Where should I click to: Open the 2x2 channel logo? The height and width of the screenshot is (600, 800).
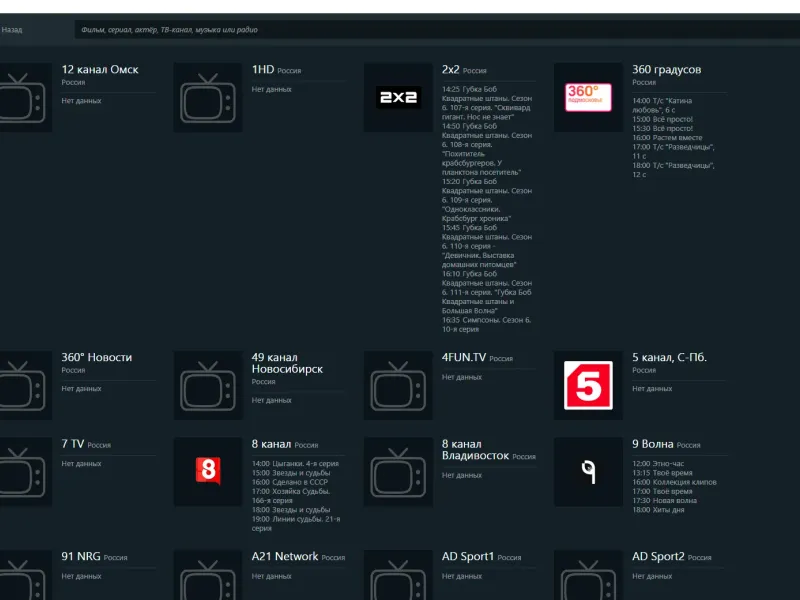pos(398,97)
